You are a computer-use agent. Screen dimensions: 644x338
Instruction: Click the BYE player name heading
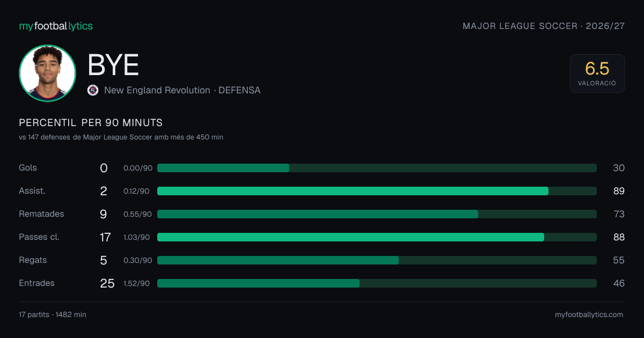point(113,65)
